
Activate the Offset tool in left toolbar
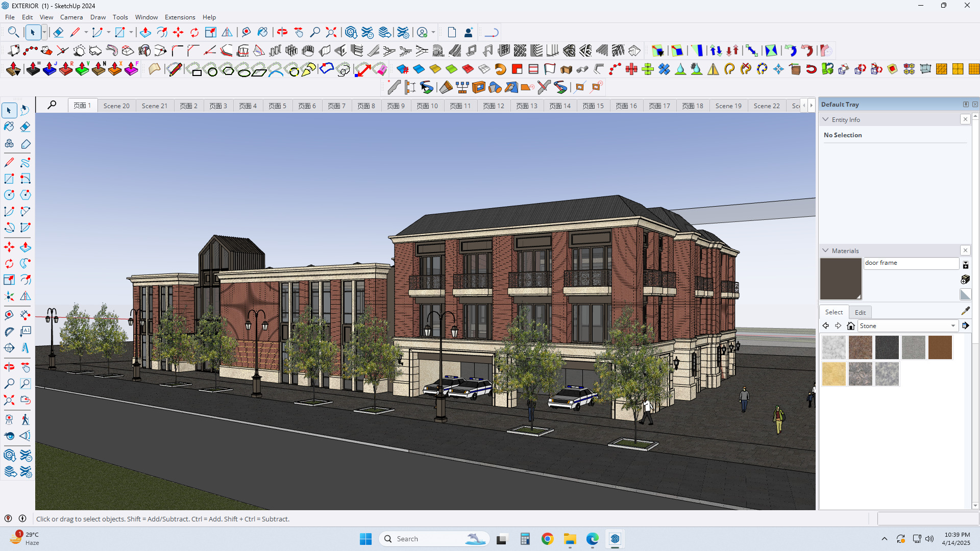click(x=25, y=280)
